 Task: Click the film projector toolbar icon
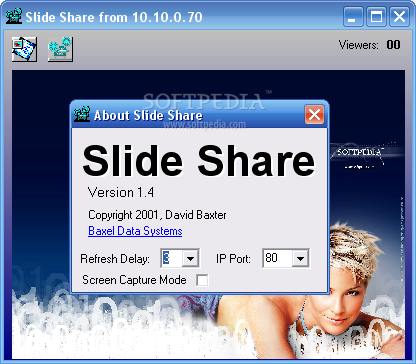coord(60,49)
